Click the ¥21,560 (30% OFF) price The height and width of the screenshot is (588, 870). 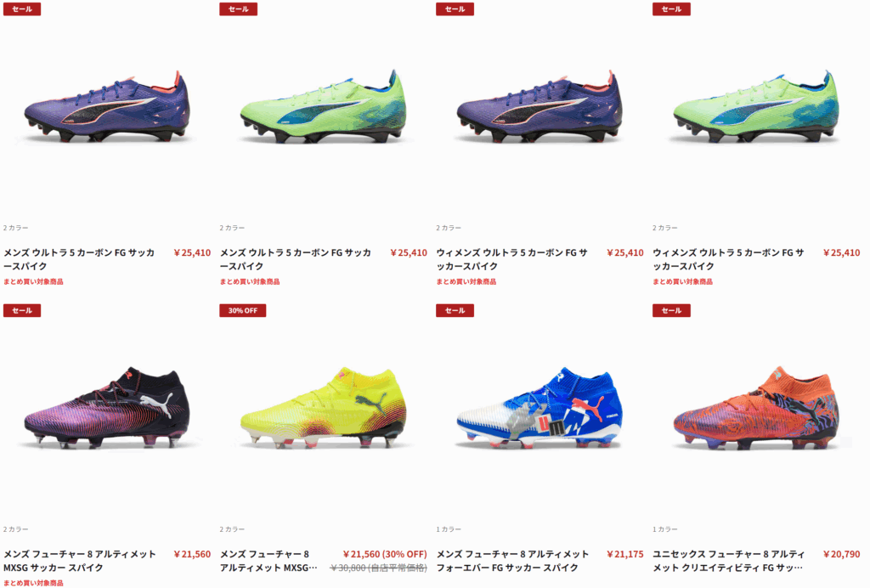pyautogui.click(x=385, y=554)
